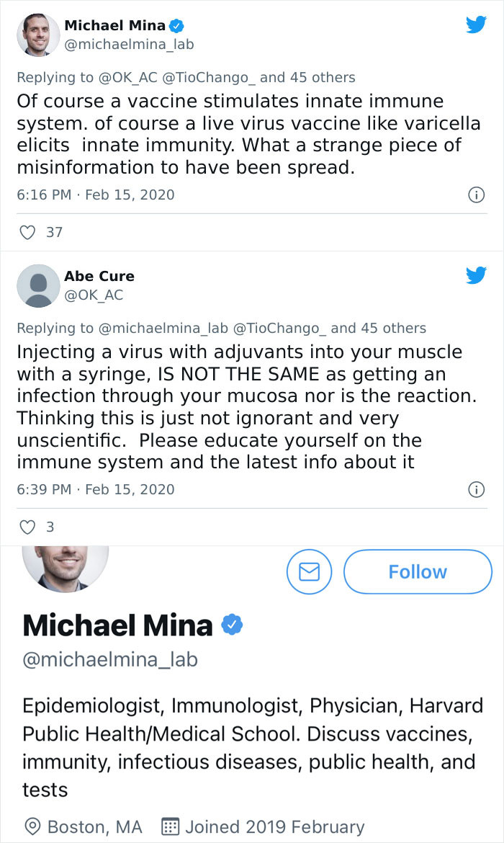Image resolution: width=504 pixels, height=843 pixels.
Task: Like Abe Cure's tweet using the heart
Action: (x=27, y=527)
